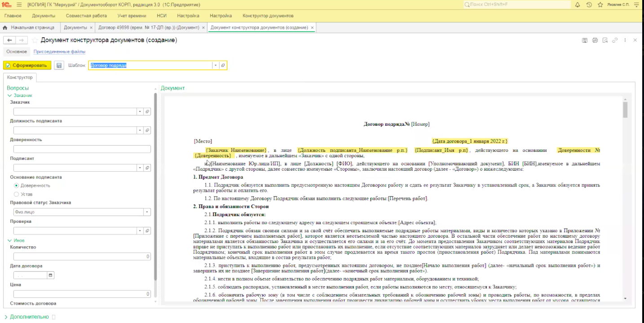
Task: Toggle checkbox next to Дополнительно
Action: pos(54,317)
